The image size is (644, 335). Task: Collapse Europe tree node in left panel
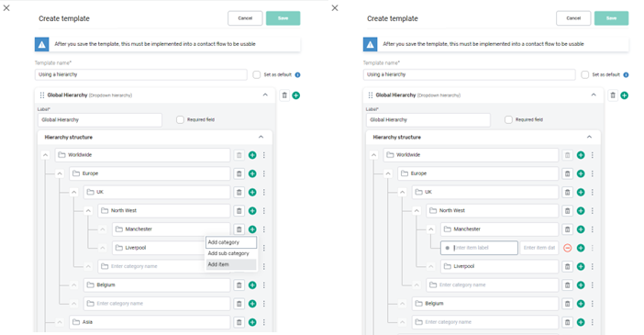tap(60, 173)
